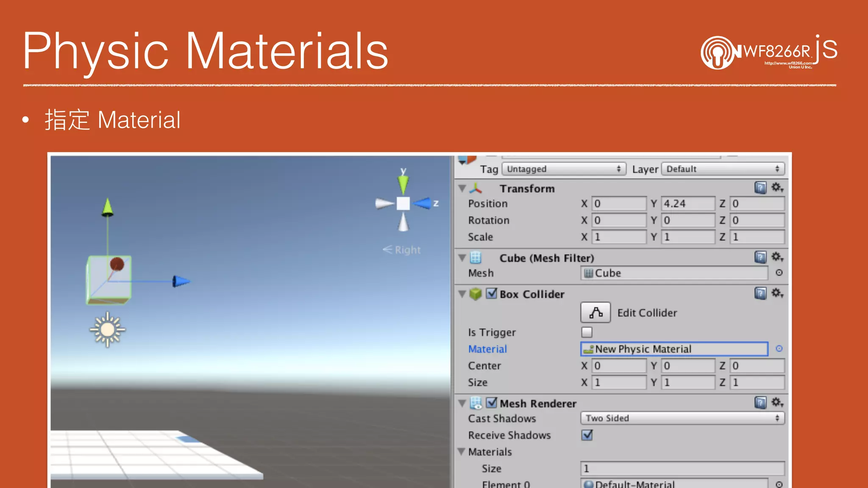Screen dimensions: 868x488
Task: Click the Mesh field showing Cube
Action: tap(674, 273)
